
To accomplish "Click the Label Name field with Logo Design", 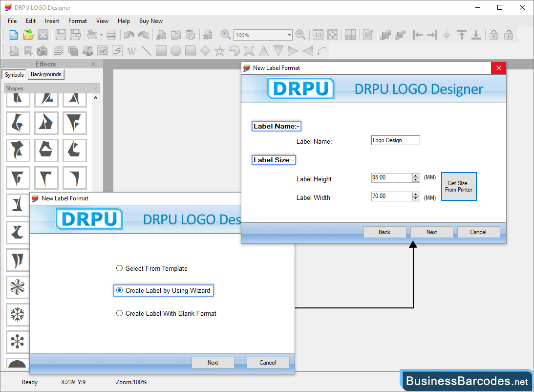I will (x=395, y=140).
